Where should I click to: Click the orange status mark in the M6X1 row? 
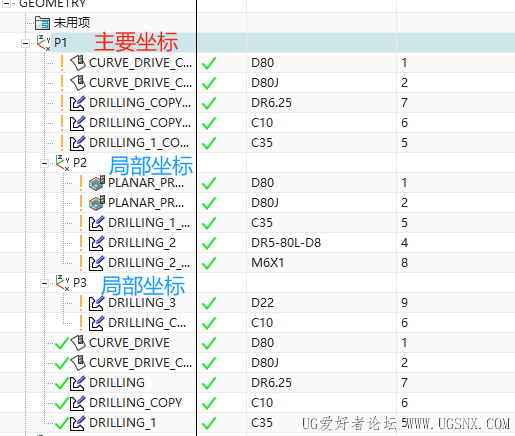pos(81,263)
